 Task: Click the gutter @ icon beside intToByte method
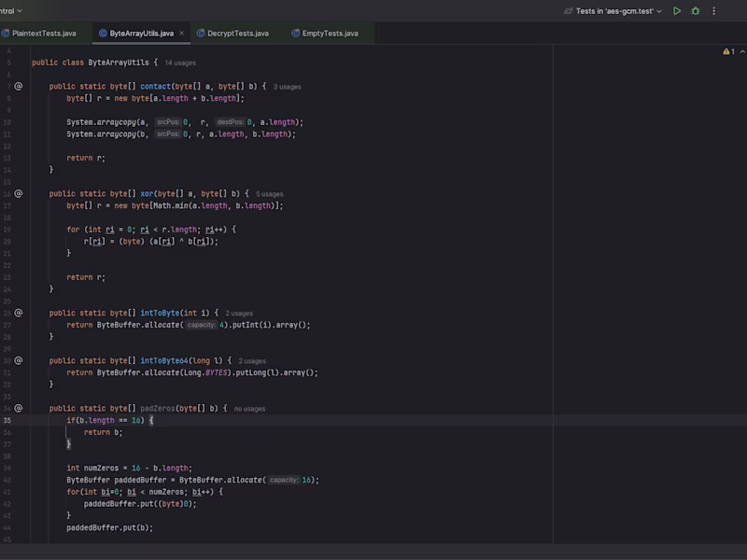pos(18,313)
